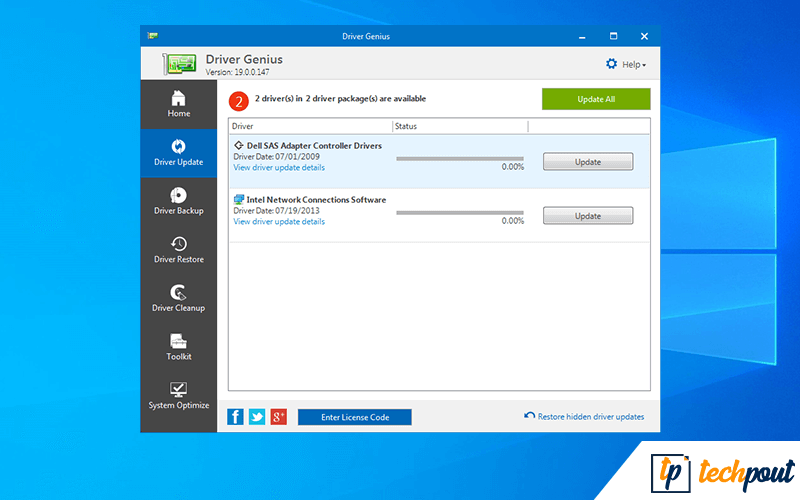
Task: Open the Google Plus share icon
Action: [x=278, y=417]
